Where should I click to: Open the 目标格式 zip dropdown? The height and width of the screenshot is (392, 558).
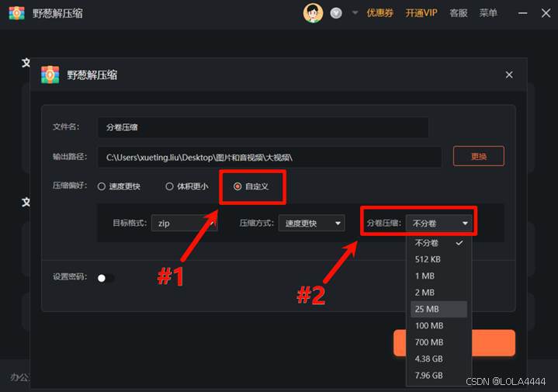185,224
